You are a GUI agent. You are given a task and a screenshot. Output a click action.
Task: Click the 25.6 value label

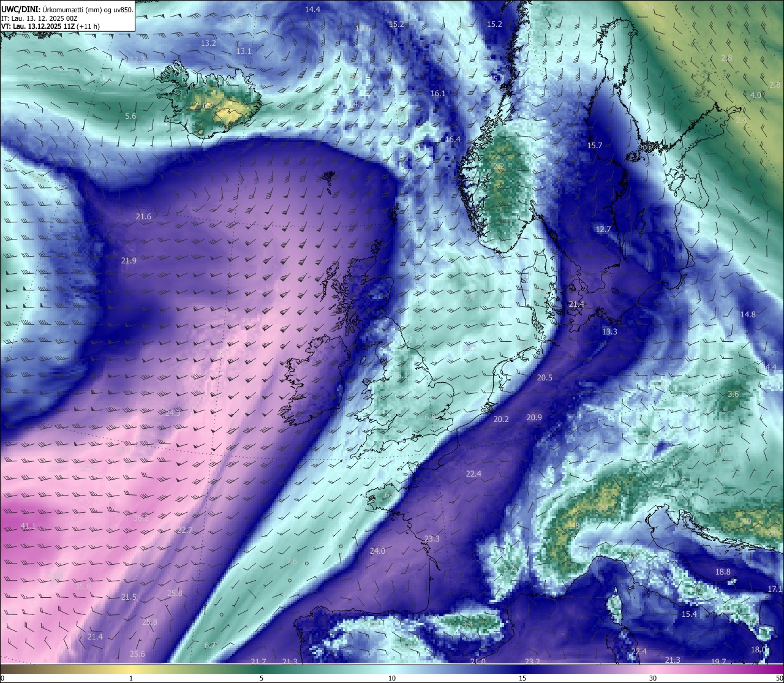137,654
